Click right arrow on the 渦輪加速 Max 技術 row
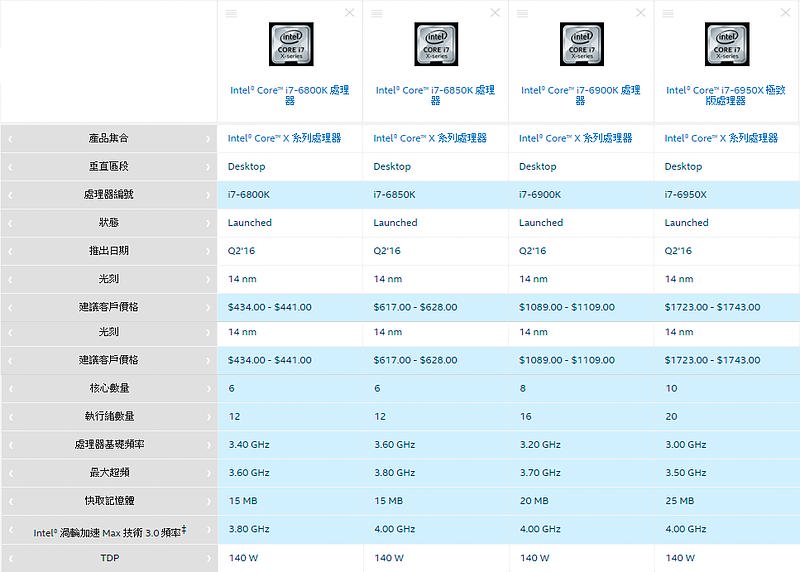 pyautogui.click(x=208, y=530)
